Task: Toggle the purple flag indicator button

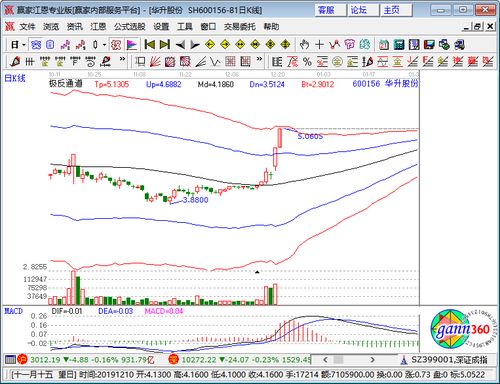Action: [132, 44]
